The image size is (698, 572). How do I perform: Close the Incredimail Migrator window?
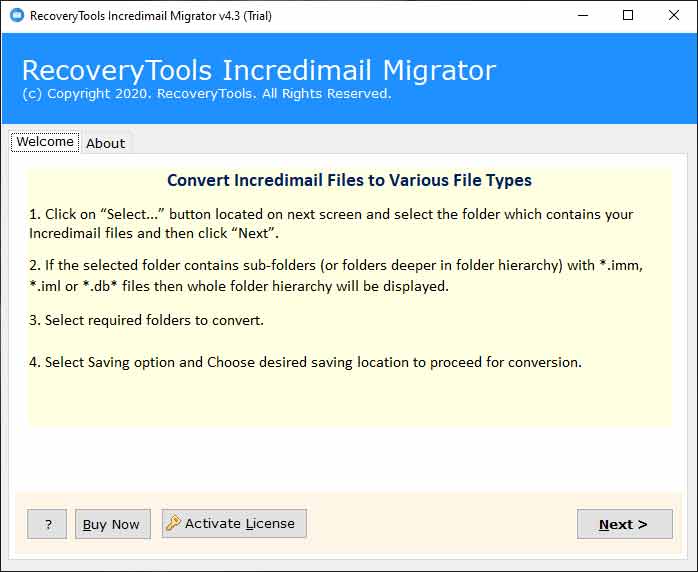674,16
